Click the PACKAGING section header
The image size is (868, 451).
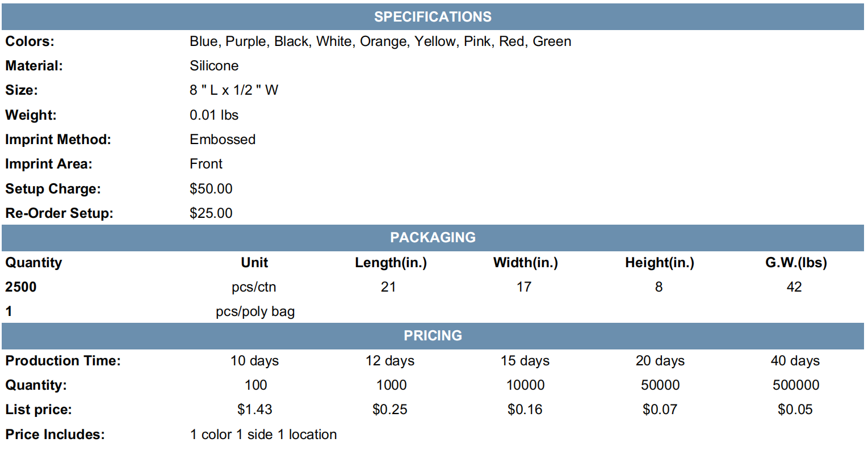[433, 237]
